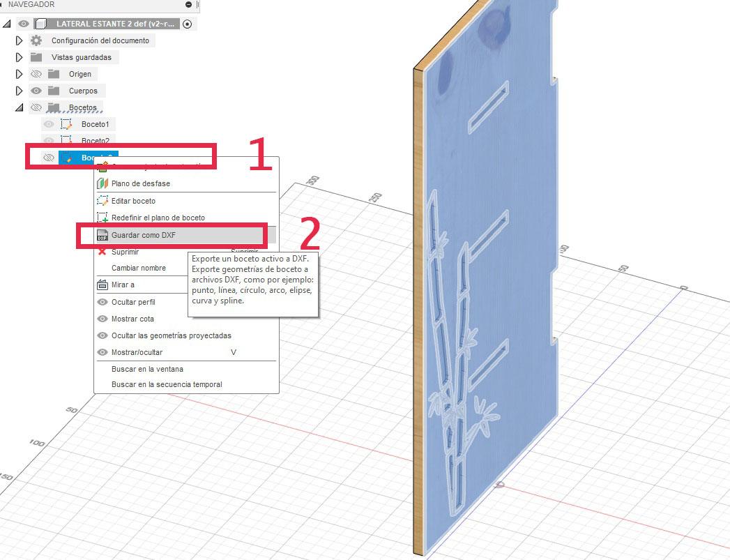This screenshot has height=560, width=730.
Task: Expand the Vistas guardadas folder
Action: click(x=19, y=57)
